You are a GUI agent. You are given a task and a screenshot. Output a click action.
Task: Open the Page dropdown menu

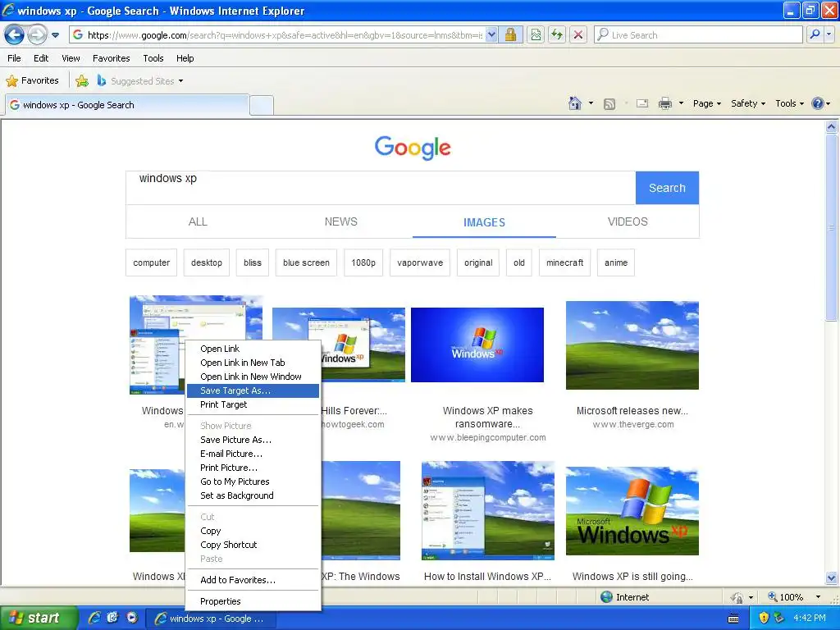[x=706, y=103]
